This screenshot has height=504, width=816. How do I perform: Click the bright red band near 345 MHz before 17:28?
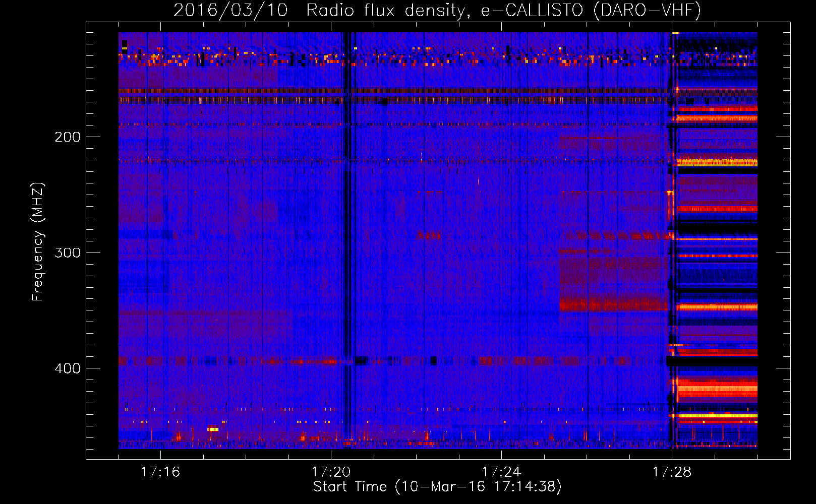pyautogui.click(x=613, y=304)
